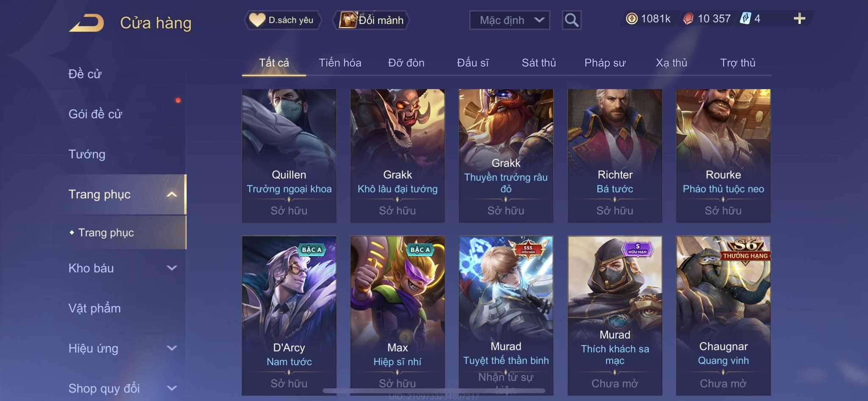
Task: Open Gói đề cử in the sidebar
Action: click(95, 114)
